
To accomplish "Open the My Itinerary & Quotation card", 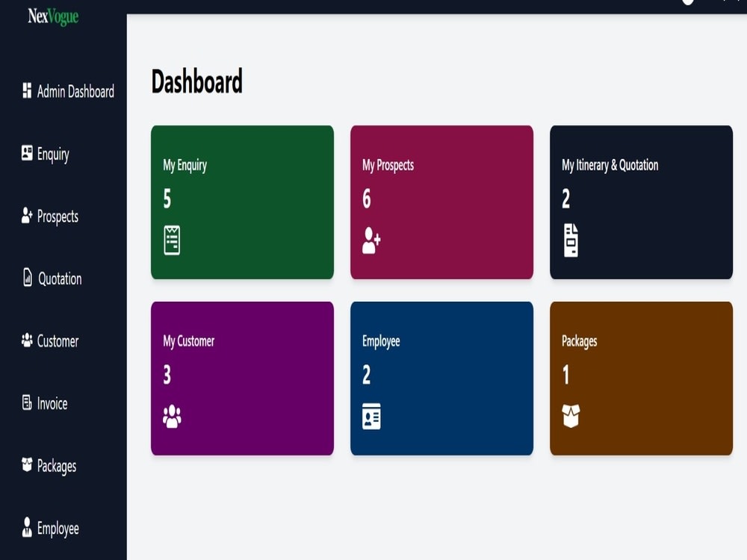I will (641, 202).
